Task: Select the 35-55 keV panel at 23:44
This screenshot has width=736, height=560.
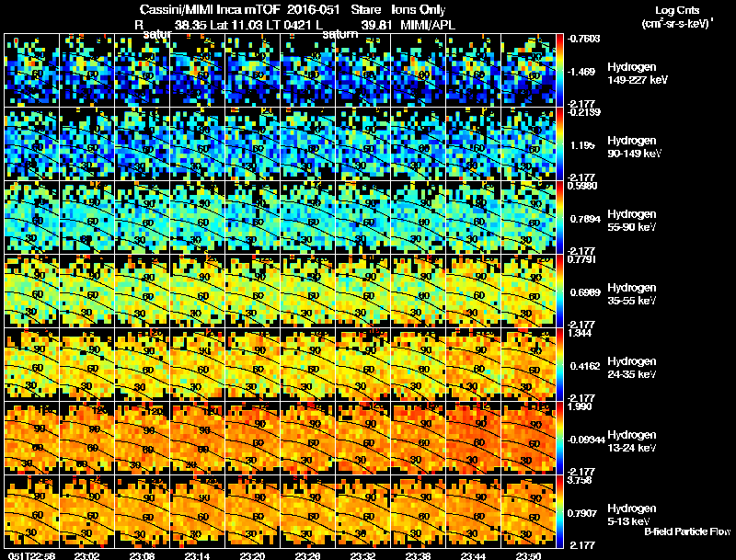Action: tap(473, 291)
